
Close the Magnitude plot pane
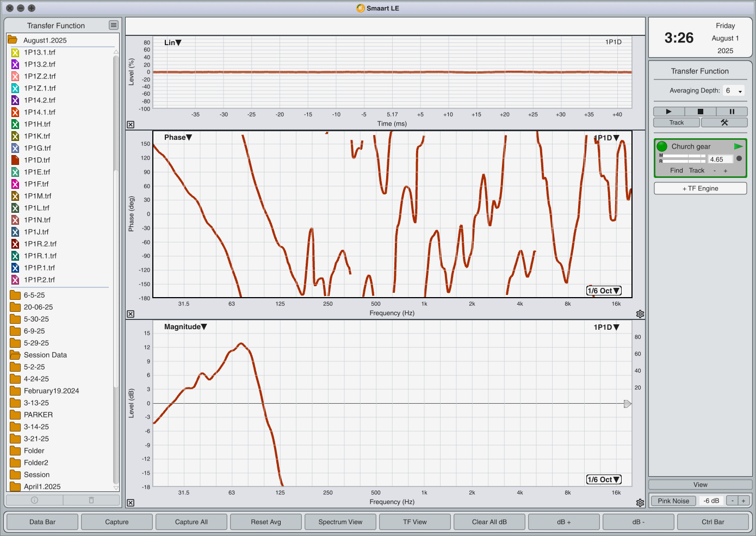pyautogui.click(x=131, y=503)
